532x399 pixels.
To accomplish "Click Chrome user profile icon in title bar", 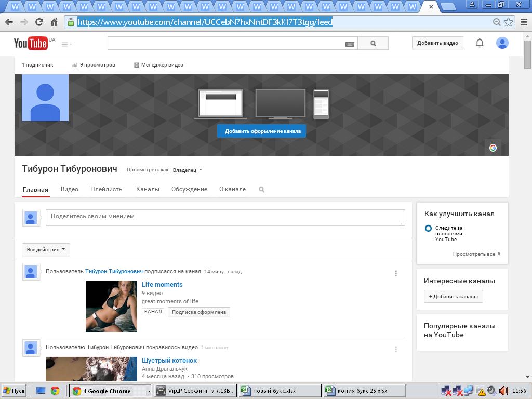I will [x=472, y=4].
